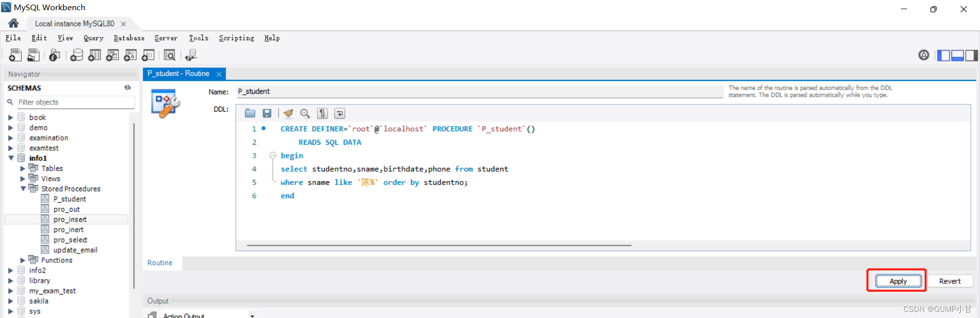The width and height of the screenshot is (980, 318).
Task: Create a new function
Action: pyautogui.click(x=148, y=55)
